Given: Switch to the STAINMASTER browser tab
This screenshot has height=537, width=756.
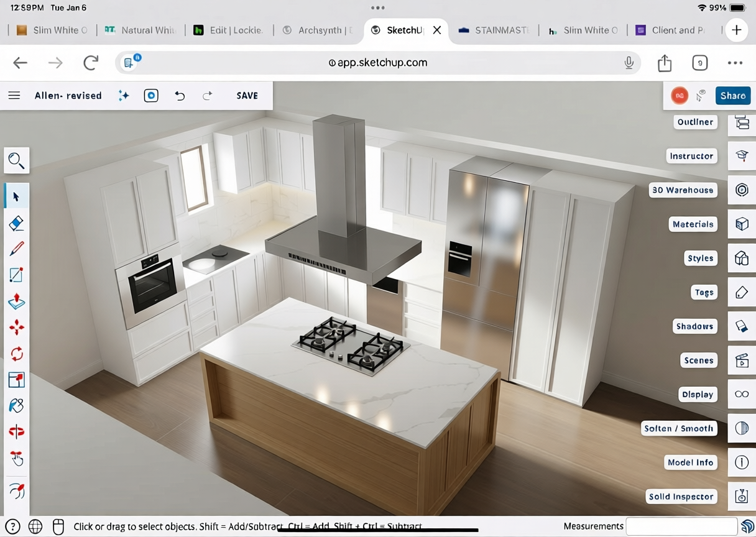Looking at the screenshot, I should [x=494, y=30].
